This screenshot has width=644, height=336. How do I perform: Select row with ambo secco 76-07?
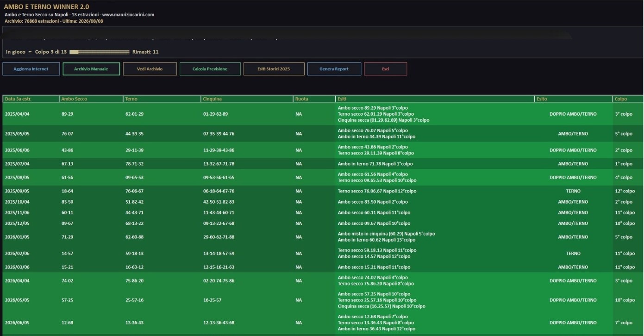click(323, 134)
